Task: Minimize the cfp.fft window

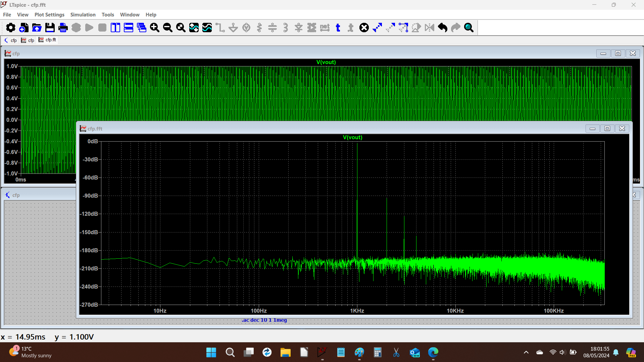Action: (592, 128)
